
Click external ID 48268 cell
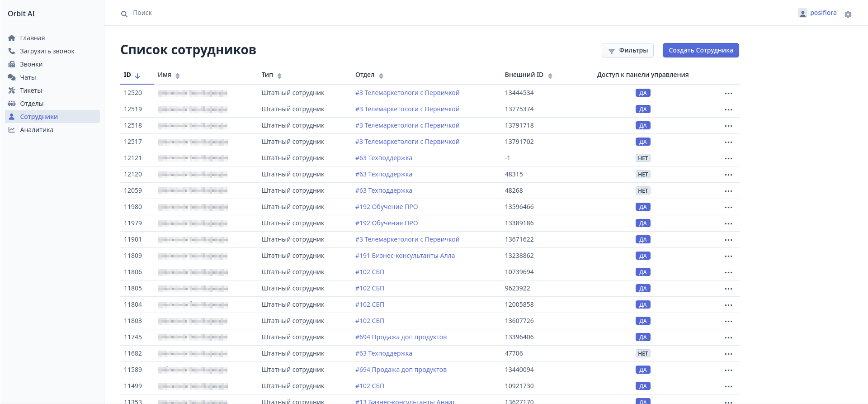click(514, 190)
